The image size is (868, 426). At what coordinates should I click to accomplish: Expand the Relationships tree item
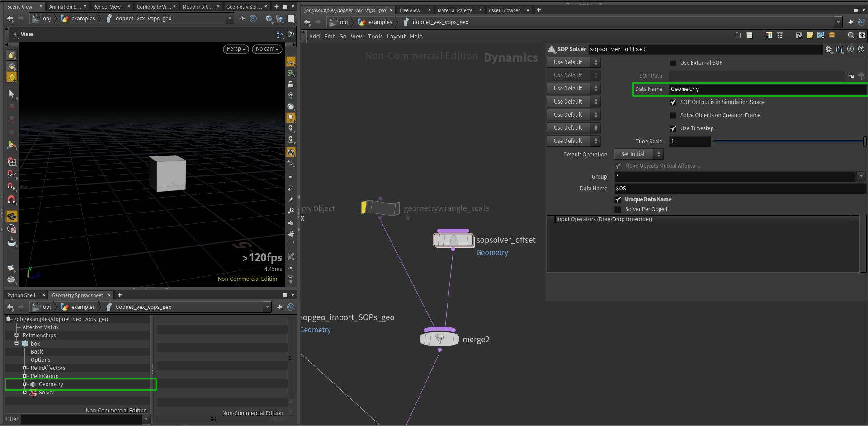[x=17, y=336]
